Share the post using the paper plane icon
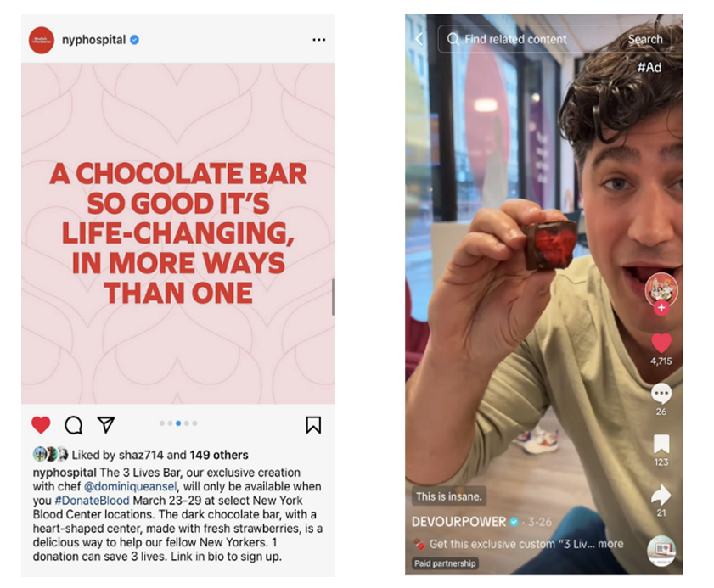This screenshot has width=714, height=588. tap(106, 424)
